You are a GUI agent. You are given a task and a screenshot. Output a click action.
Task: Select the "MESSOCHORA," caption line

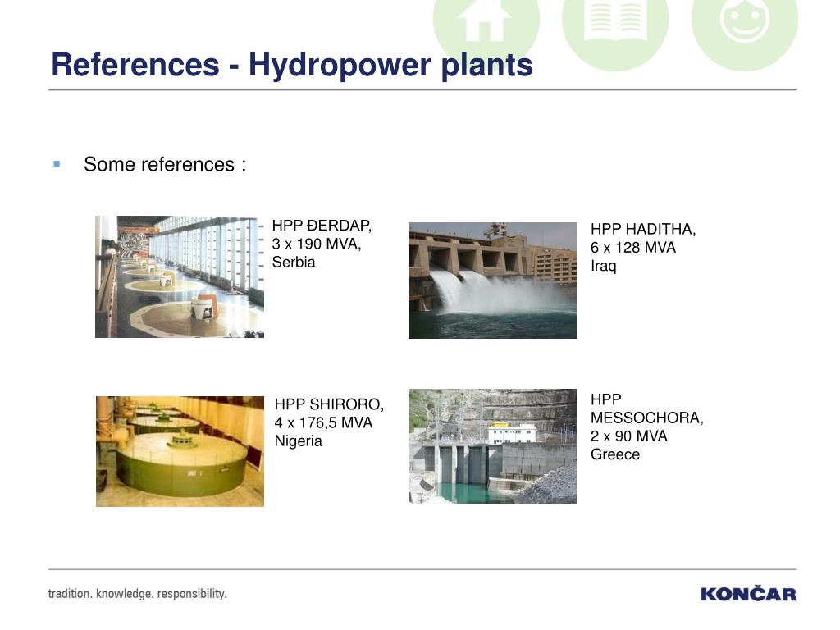pyautogui.click(x=646, y=418)
